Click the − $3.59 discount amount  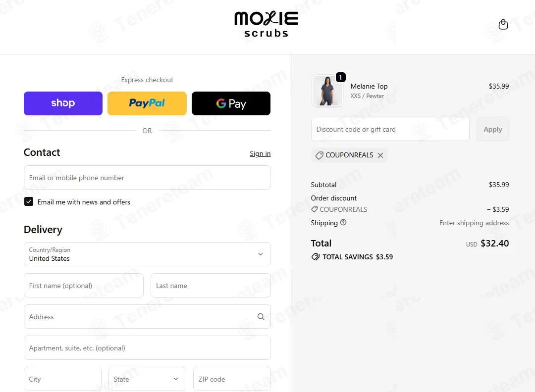[498, 209]
